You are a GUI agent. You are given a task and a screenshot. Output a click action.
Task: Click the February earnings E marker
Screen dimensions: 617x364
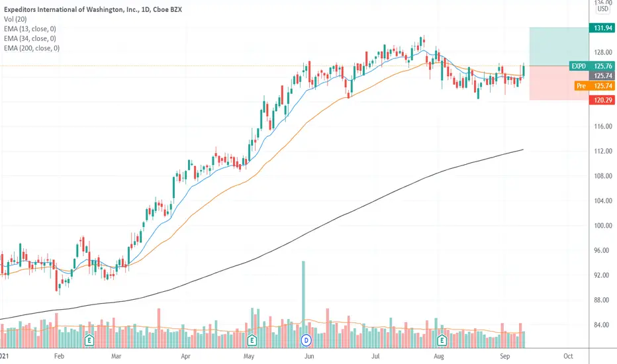pos(89,340)
